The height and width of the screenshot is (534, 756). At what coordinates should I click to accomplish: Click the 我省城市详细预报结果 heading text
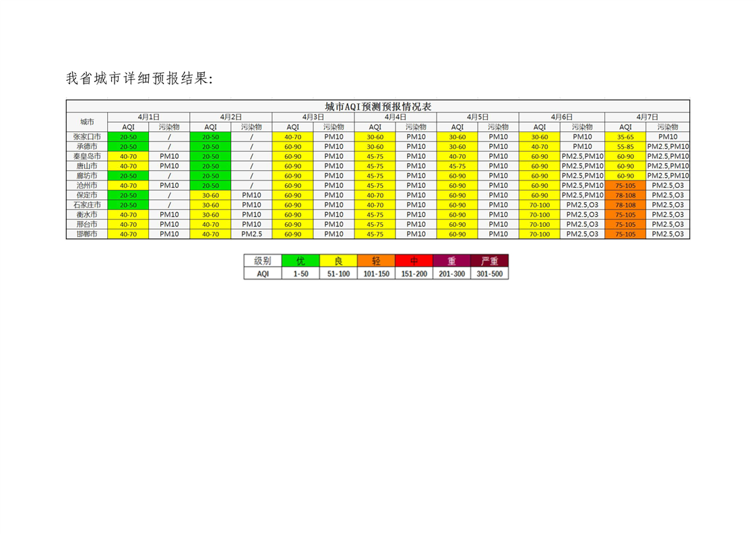click(x=139, y=78)
